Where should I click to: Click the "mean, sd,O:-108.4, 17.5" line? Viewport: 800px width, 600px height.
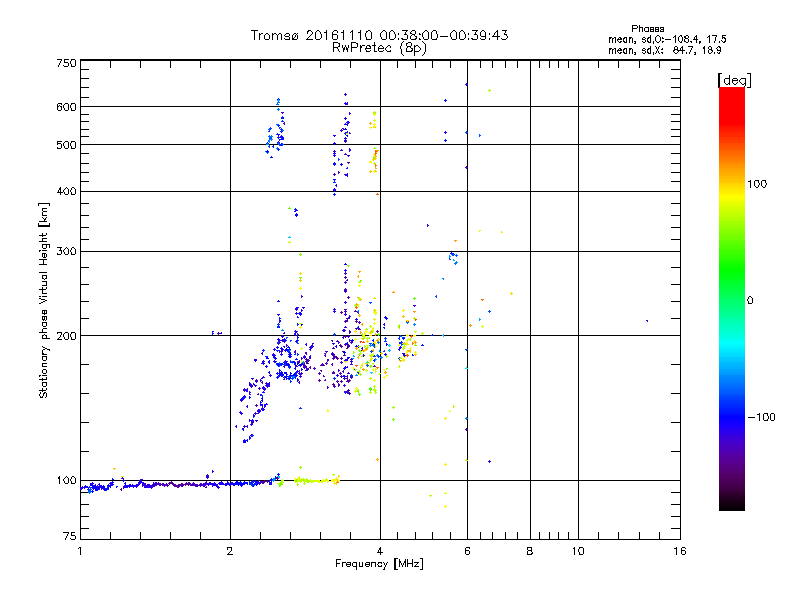click(x=667, y=39)
